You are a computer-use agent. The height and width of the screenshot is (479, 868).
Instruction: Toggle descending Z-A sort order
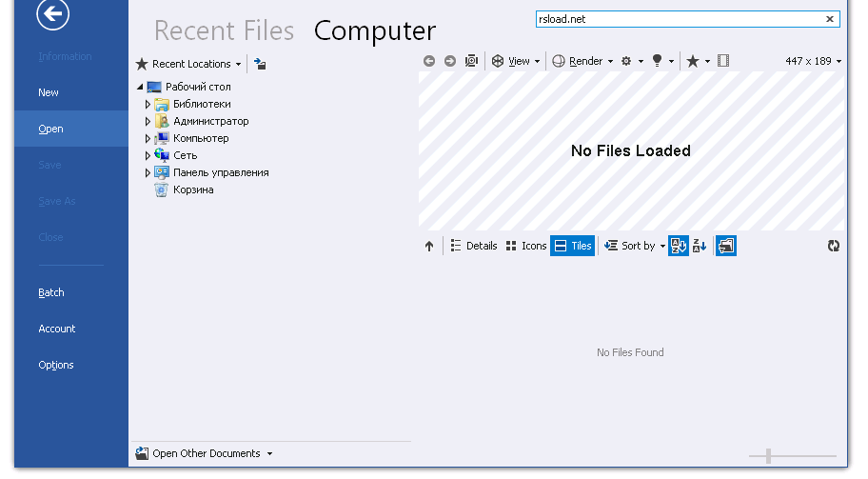tap(700, 246)
